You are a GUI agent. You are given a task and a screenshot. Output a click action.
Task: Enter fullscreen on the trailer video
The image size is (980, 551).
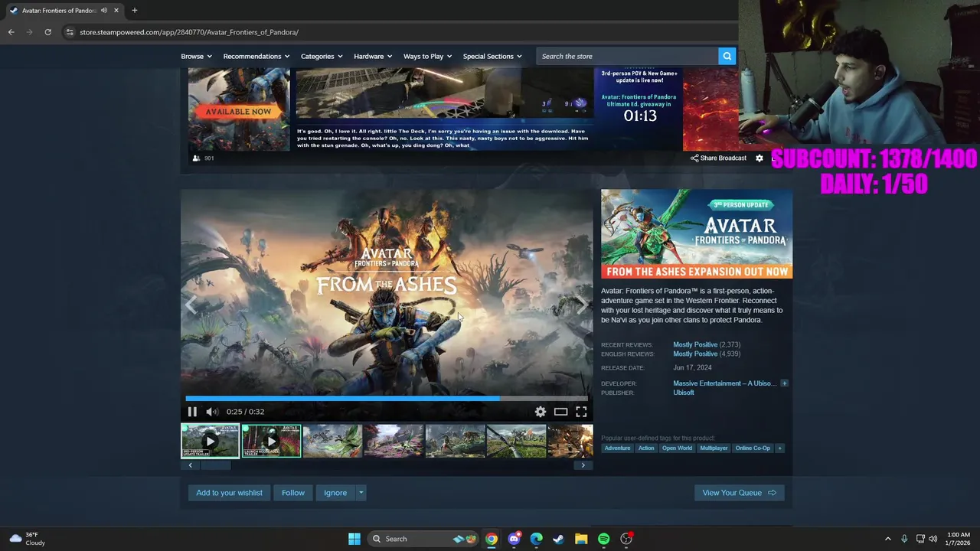coord(582,412)
